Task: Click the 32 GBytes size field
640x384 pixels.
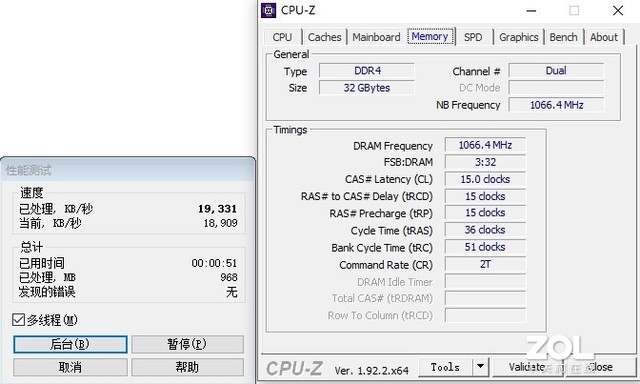Action: coord(367,88)
